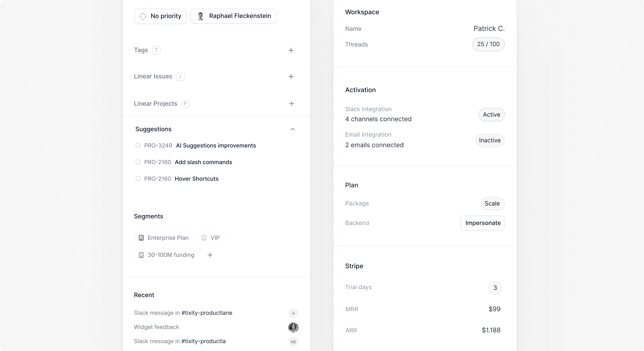
Task: Open the #tixity-productlane Slack message link
Action: tap(207, 313)
